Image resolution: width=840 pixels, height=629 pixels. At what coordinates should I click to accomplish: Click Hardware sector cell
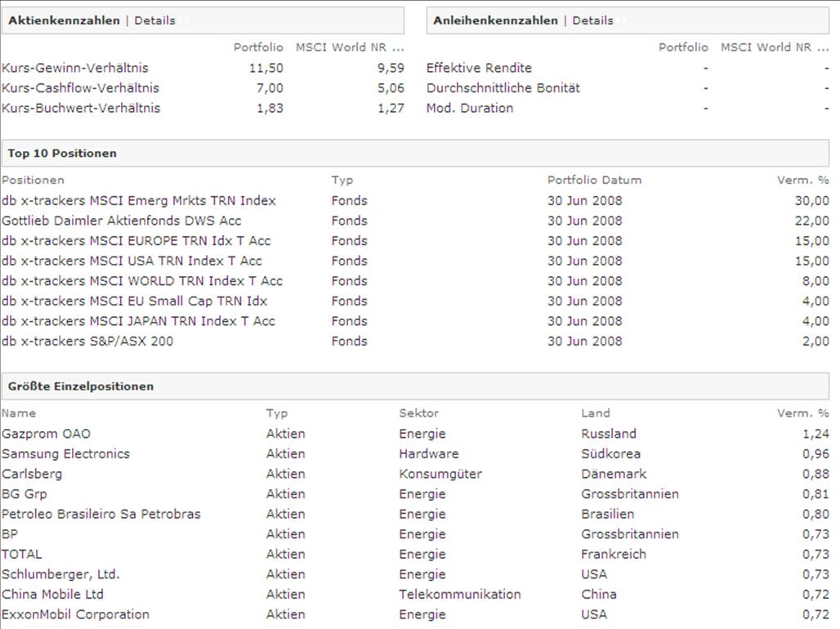(x=428, y=454)
